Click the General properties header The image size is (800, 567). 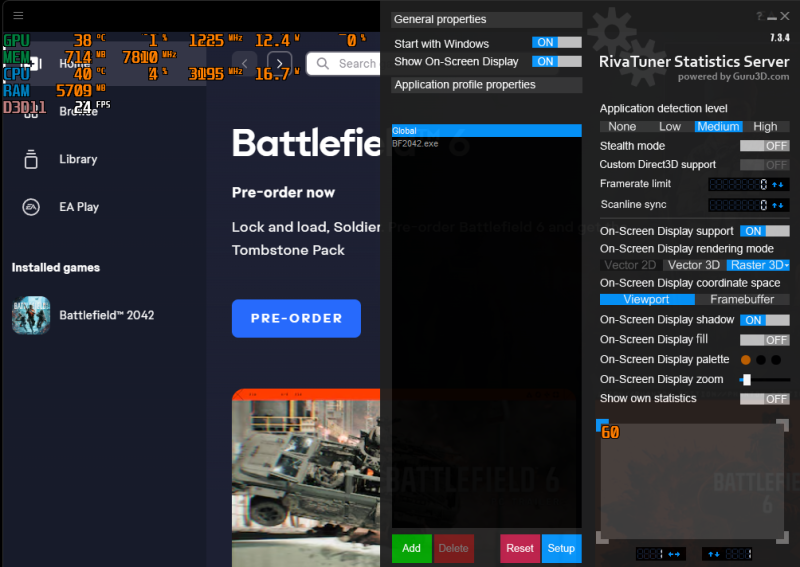pyautogui.click(x=487, y=19)
